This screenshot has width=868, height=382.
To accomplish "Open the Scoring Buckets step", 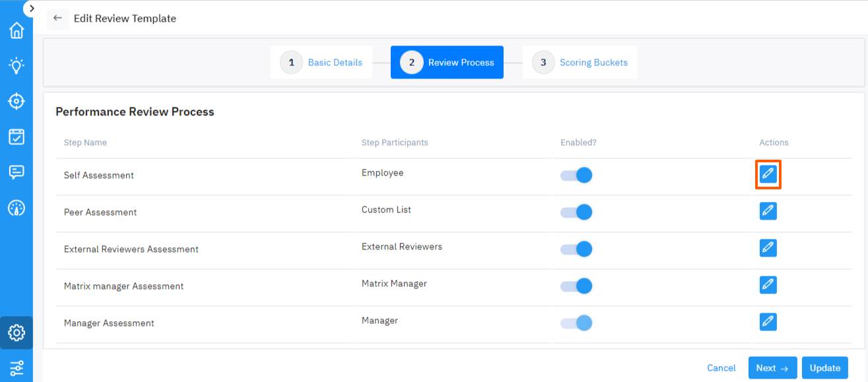I will [x=580, y=62].
